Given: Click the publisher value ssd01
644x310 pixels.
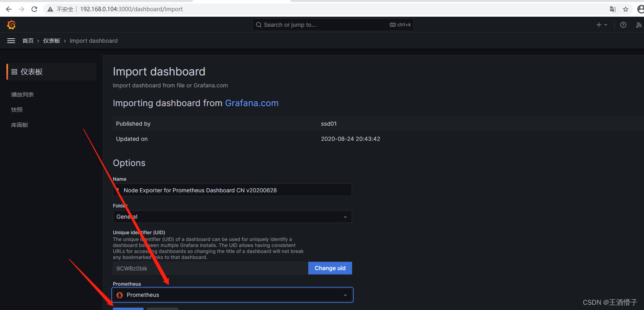Looking at the screenshot, I should point(329,124).
